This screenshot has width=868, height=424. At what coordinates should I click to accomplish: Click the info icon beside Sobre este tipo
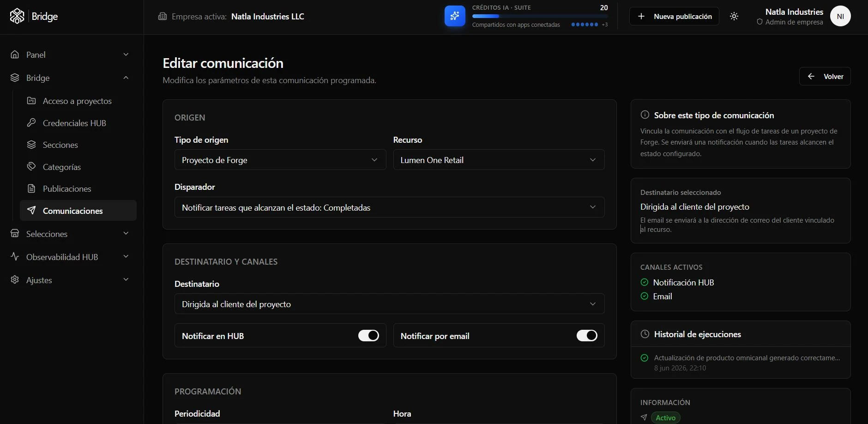[645, 115]
